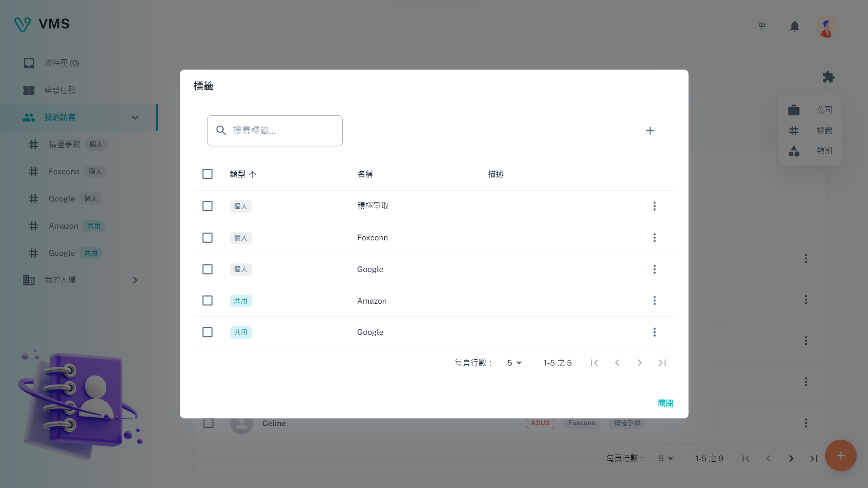Open 申請任務 in the sidebar

(x=60, y=90)
